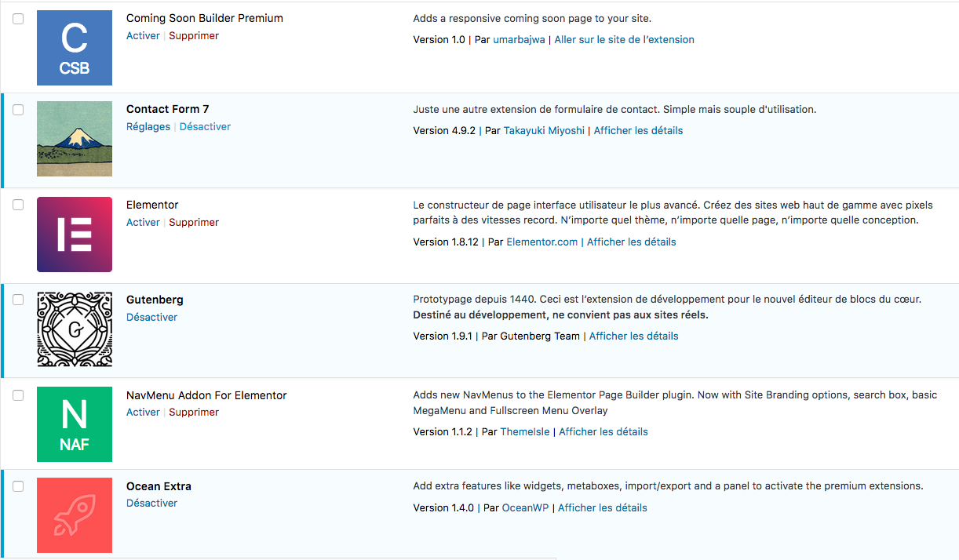
Task: Check the NavMenu Addon For Elementor checkbox
Action: click(18, 396)
